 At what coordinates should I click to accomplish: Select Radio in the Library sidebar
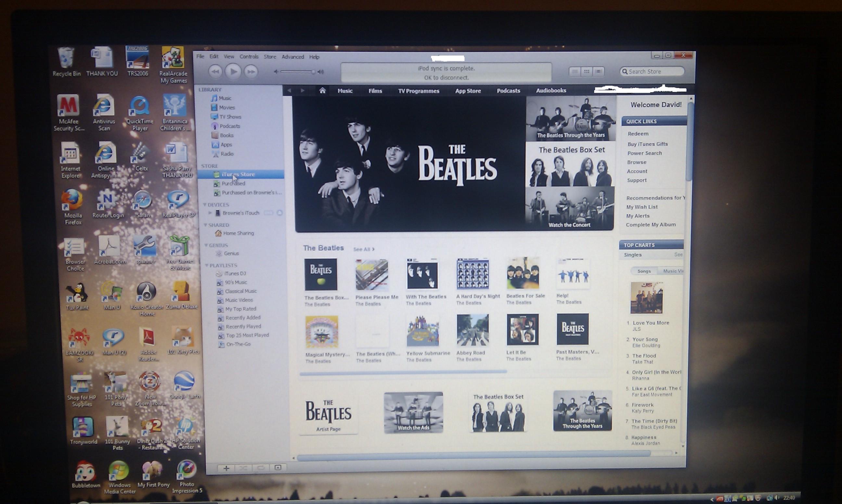[226, 154]
